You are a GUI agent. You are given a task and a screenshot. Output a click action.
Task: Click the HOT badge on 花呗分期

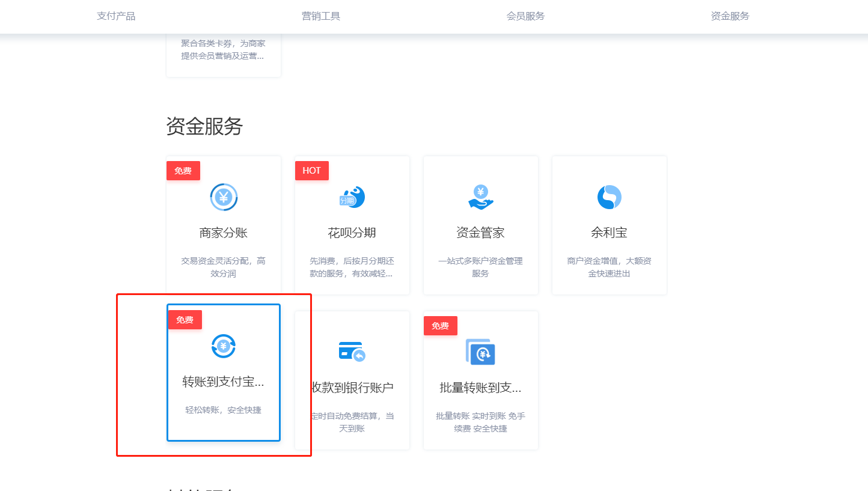pyautogui.click(x=312, y=171)
